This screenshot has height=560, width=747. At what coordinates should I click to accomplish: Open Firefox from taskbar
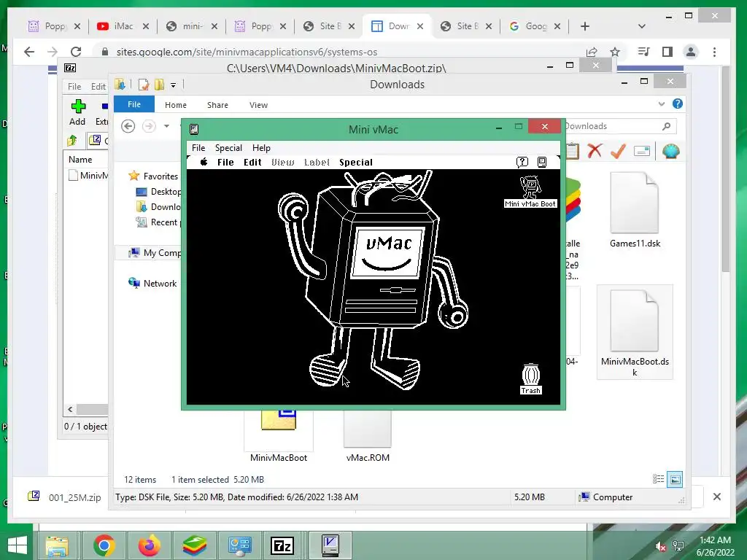click(149, 545)
